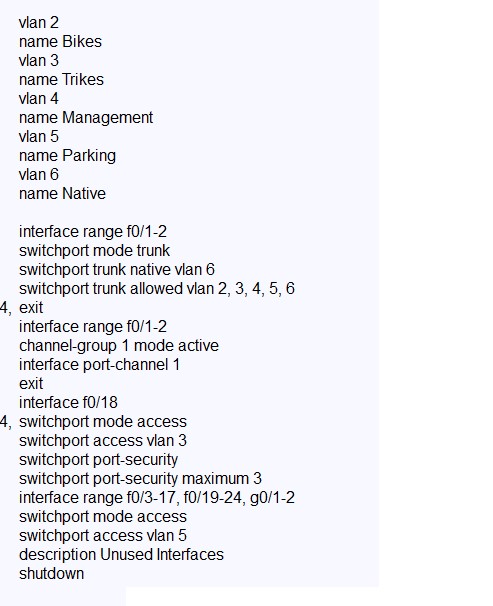Click 'switchport trunk allowed vlan' line
Viewport: 493px width, 606px height.
[x=157, y=289]
